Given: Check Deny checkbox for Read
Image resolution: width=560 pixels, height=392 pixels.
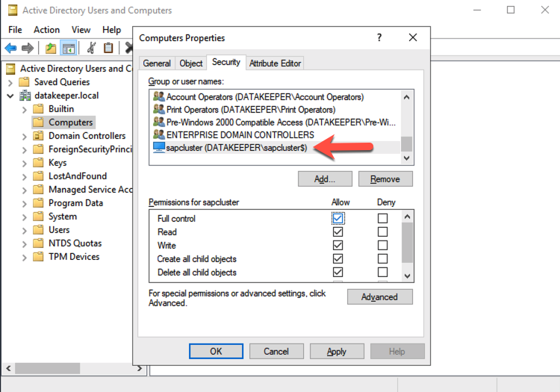Looking at the screenshot, I should (x=382, y=231).
